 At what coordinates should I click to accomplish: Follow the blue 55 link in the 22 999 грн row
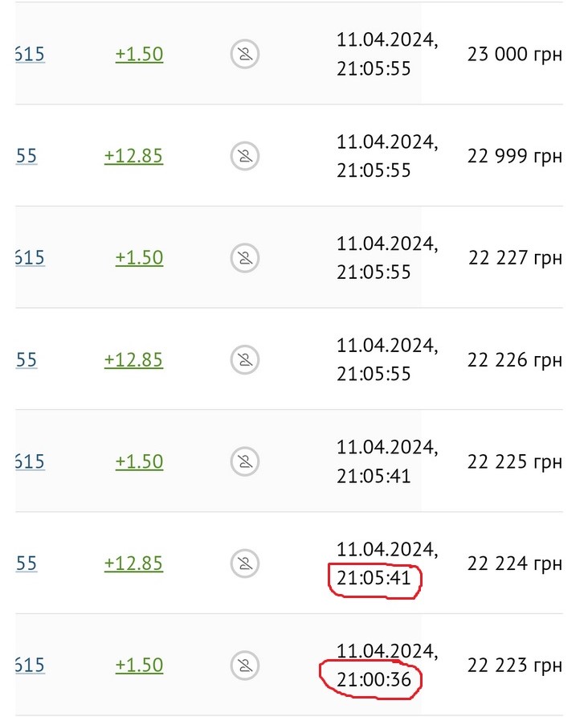tap(27, 156)
